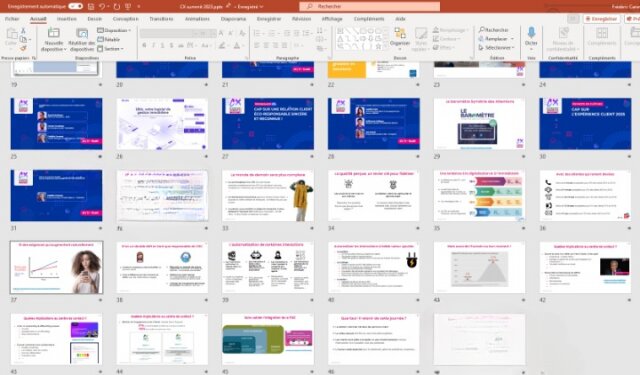Switch to the Dessin tab
Viewport: 640px width, 375px height.
(x=94, y=19)
